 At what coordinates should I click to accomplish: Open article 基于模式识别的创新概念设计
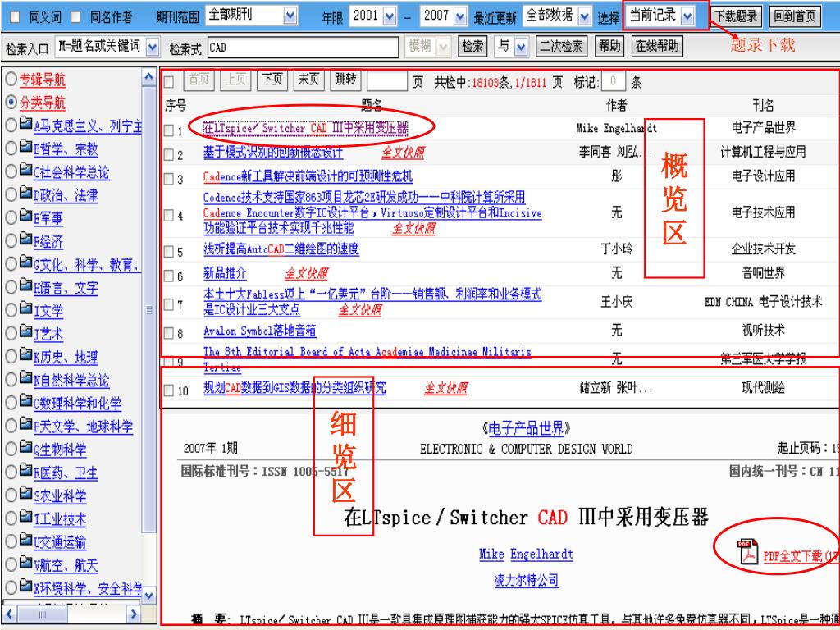click(x=272, y=153)
